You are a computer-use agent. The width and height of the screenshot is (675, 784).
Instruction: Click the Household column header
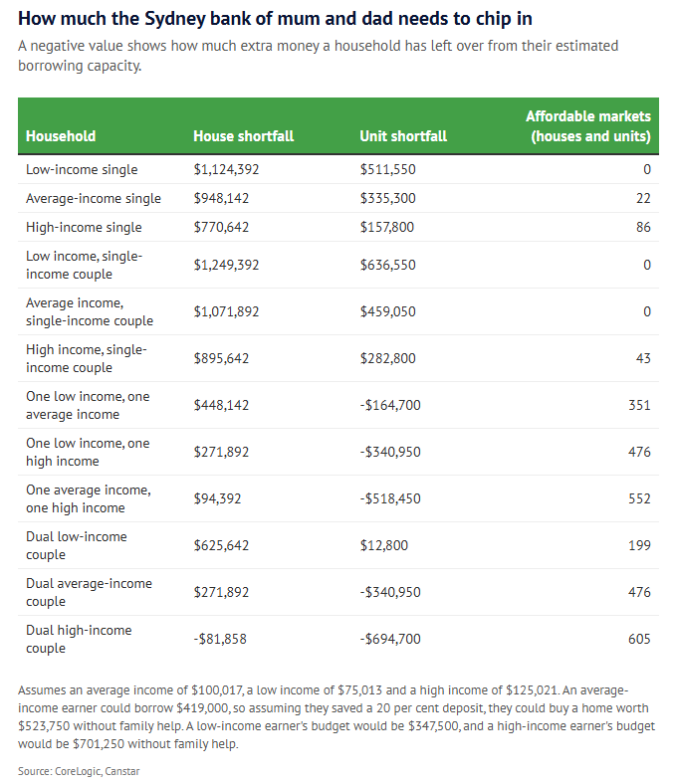pos(61,136)
